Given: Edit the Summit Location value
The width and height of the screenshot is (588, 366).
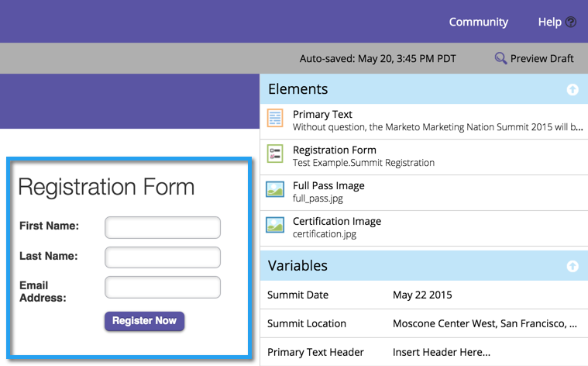Looking at the screenshot, I should tap(484, 324).
